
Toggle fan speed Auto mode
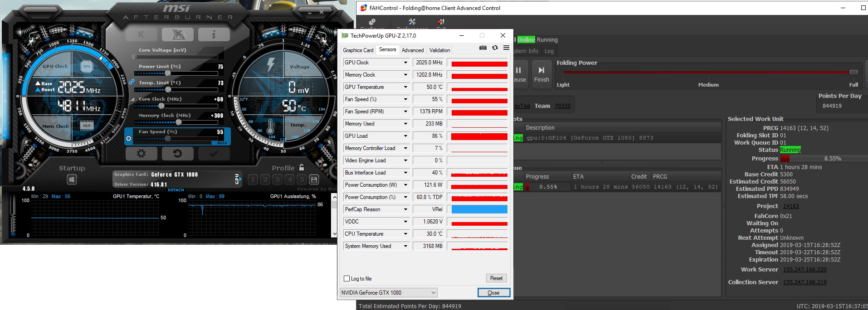tap(222, 143)
